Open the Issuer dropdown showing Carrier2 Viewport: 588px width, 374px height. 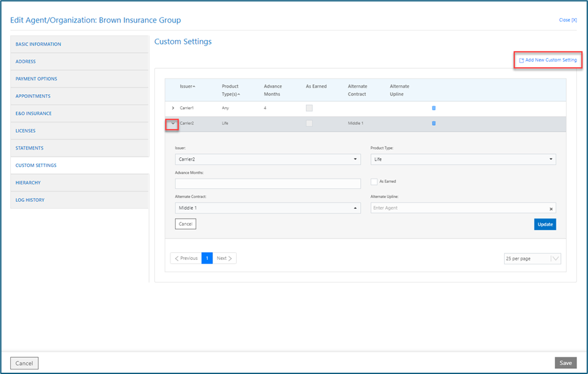coord(268,159)
